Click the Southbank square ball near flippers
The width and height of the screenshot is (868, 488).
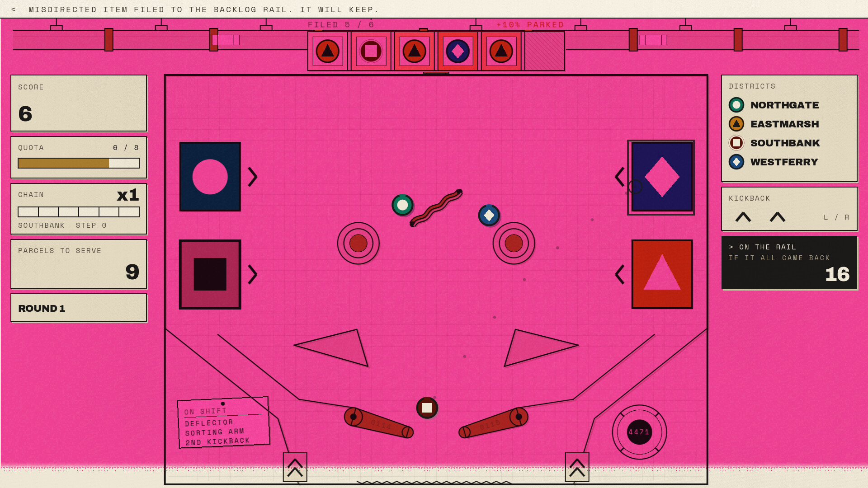tap(427, 408)
